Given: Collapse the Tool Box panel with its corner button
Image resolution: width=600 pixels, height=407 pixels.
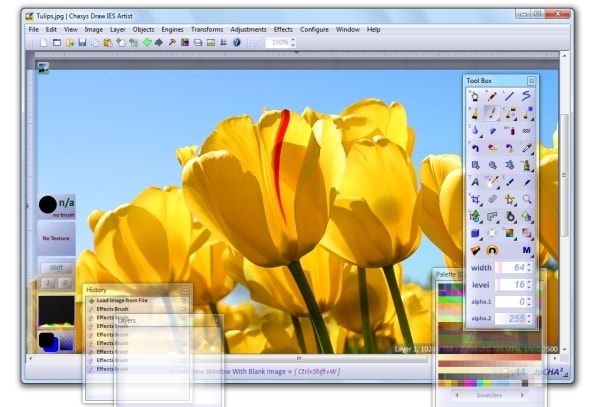Looking at the screenshot, I should (x=531, y=81).
